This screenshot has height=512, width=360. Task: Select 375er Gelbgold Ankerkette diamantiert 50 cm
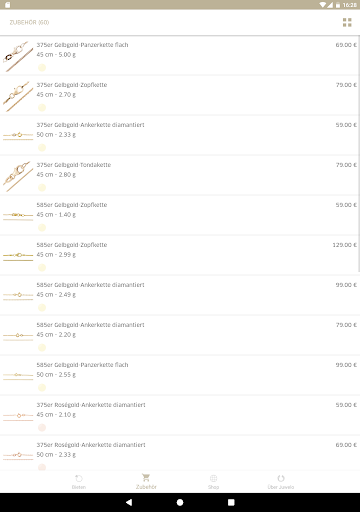[180, 135]
